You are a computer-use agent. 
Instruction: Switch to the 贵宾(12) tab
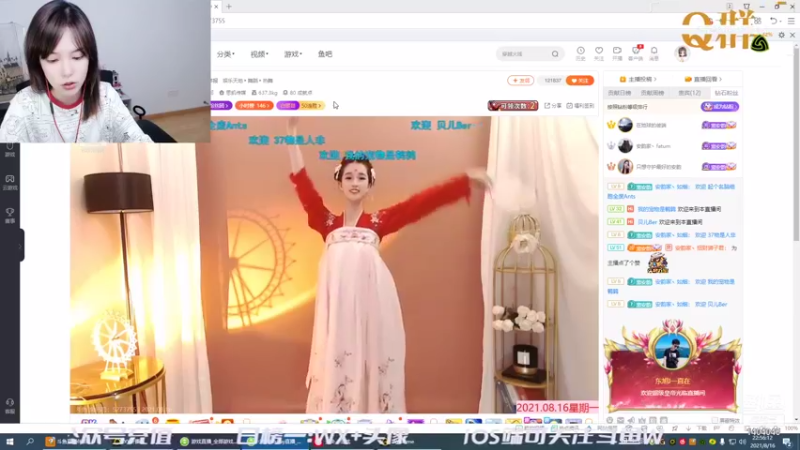(689, 93)
